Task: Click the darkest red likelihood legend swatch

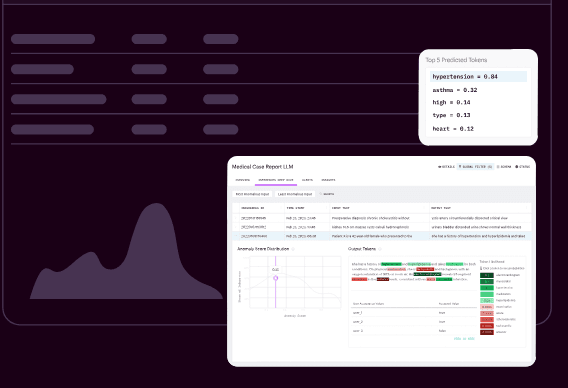Action: 487,332
